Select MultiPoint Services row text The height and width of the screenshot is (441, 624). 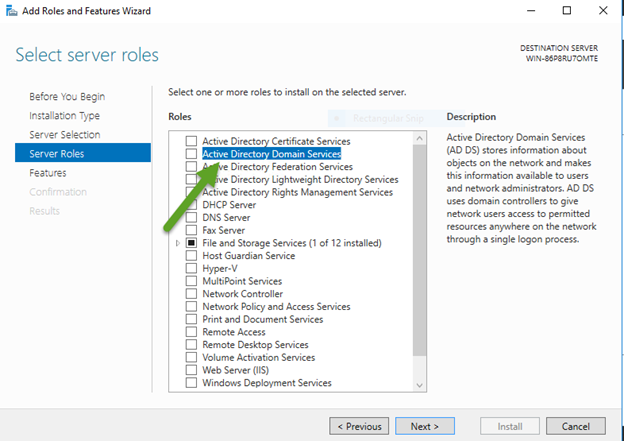pos(242,281)
